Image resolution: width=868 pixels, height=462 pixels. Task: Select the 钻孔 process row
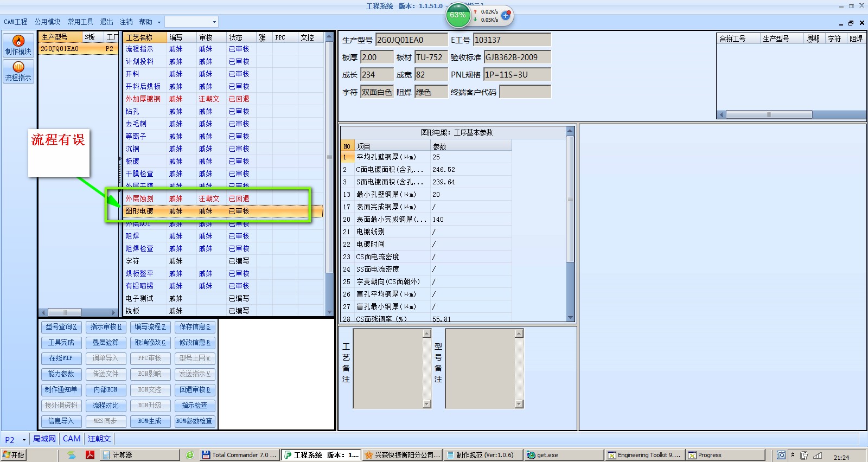[x=224, y=111]
